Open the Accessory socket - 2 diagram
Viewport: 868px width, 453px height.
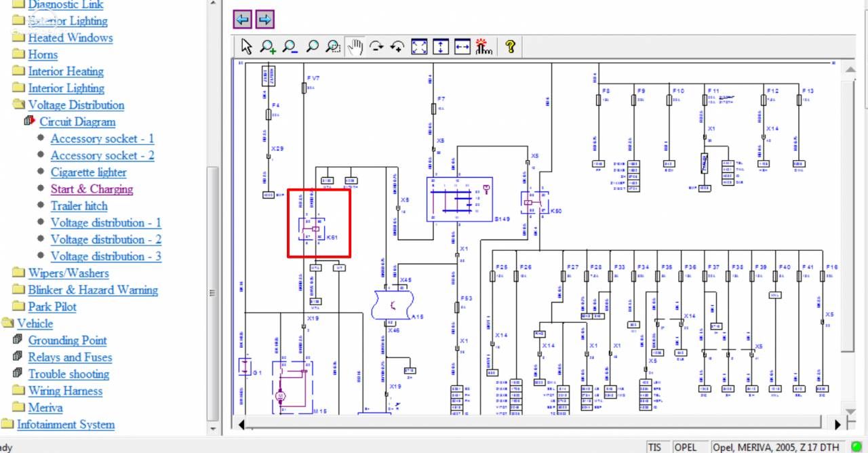tap(102, 155)
